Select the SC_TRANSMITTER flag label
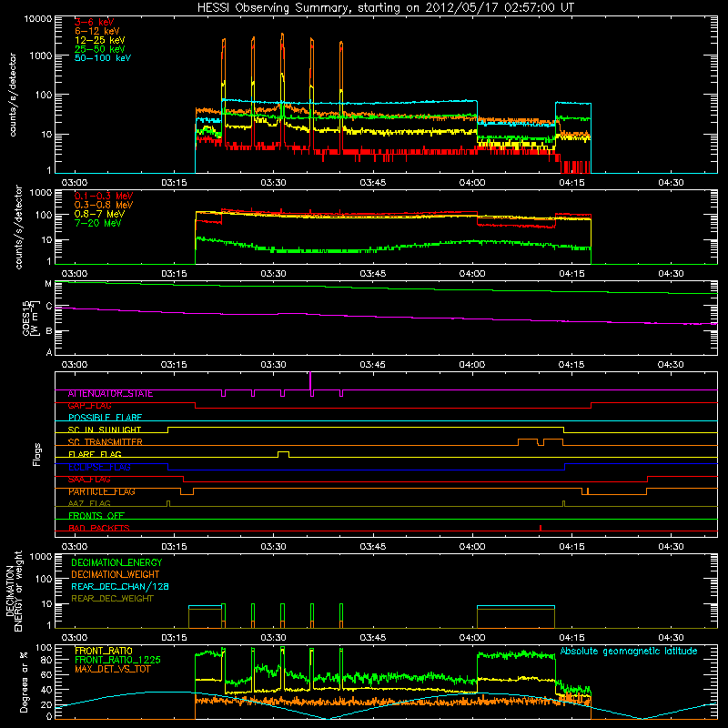The height and width of the screenshot is (728, 728). [x=105, y=442]
